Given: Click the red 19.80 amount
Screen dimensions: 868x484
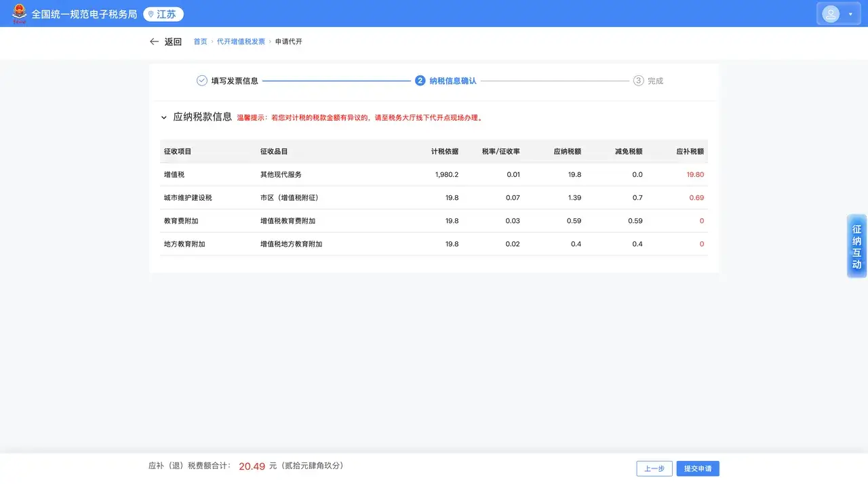Looking at the screenshot, I should [695, 175].
